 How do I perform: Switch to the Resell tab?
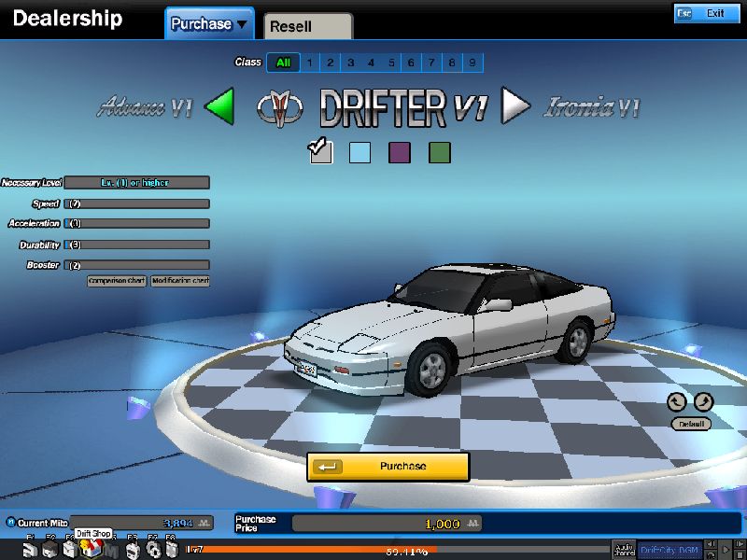coord(308,26)
